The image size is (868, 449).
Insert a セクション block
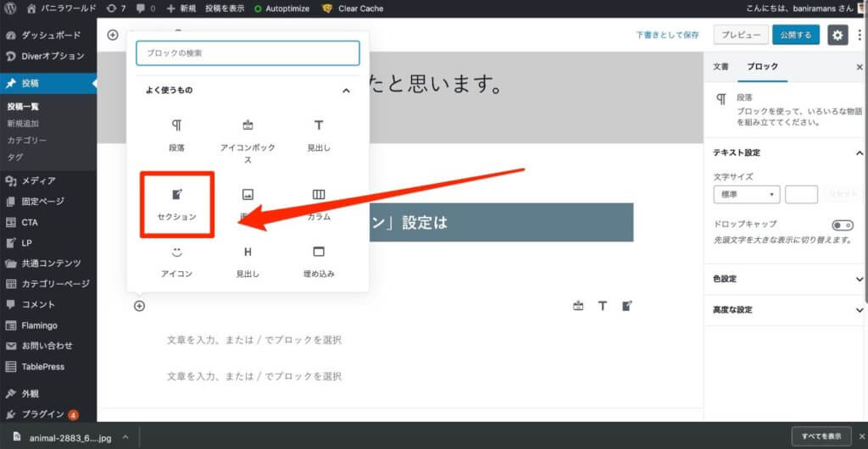tap(176, 205)
